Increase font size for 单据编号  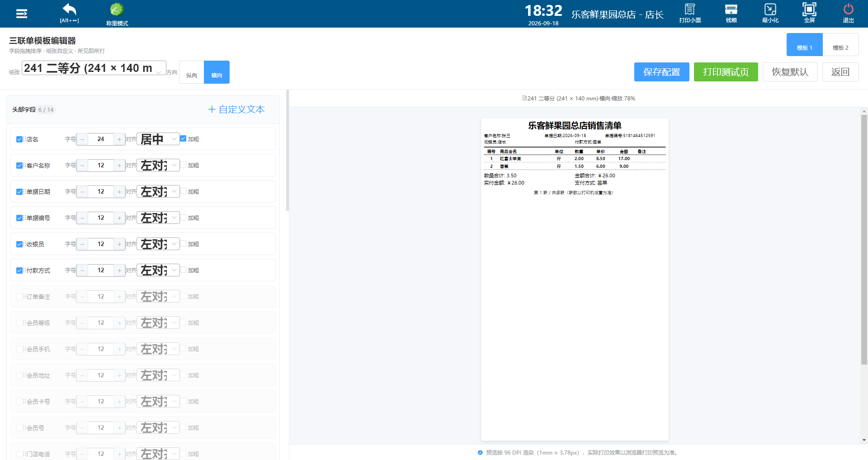[x=119, y=218]
